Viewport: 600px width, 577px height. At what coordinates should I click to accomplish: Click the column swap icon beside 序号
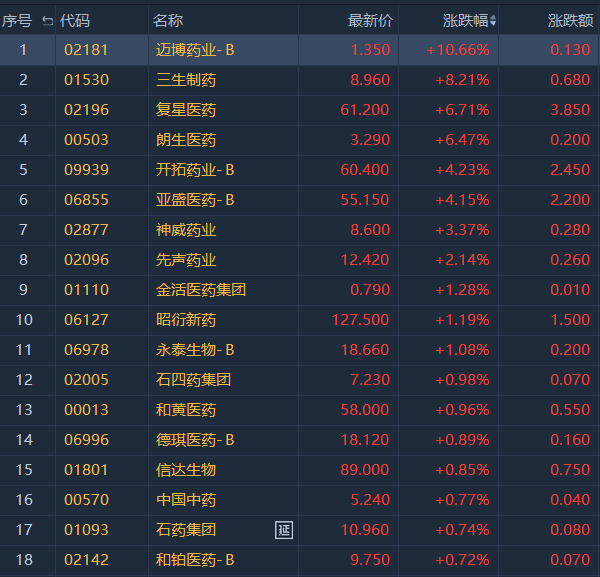click(x=48, y=20)
